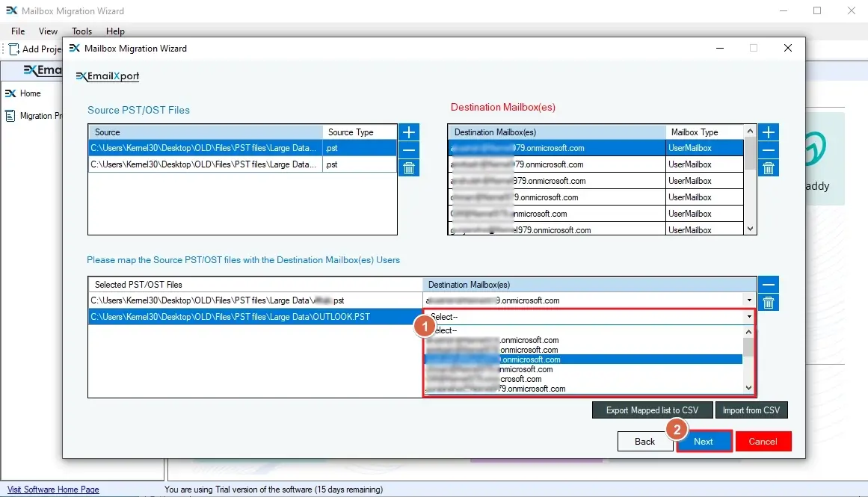Click the Next button

[704, 441]
